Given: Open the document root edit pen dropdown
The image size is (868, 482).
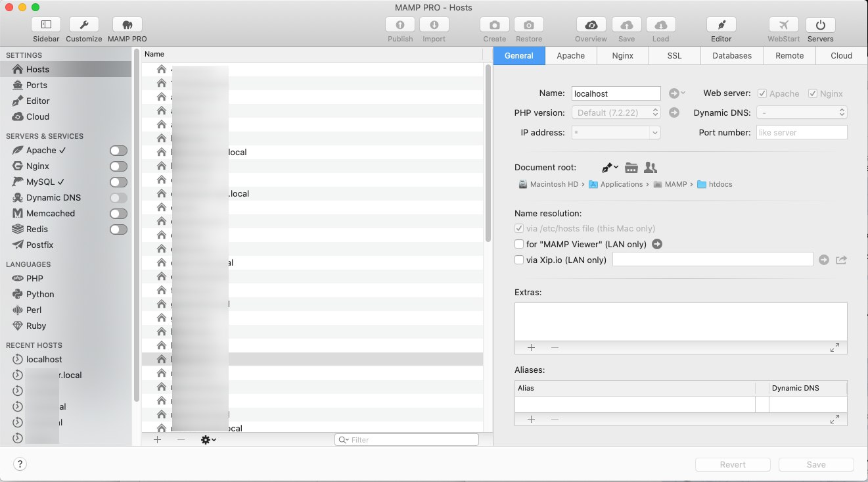Looking at the screenshot, I should (610, 168).
